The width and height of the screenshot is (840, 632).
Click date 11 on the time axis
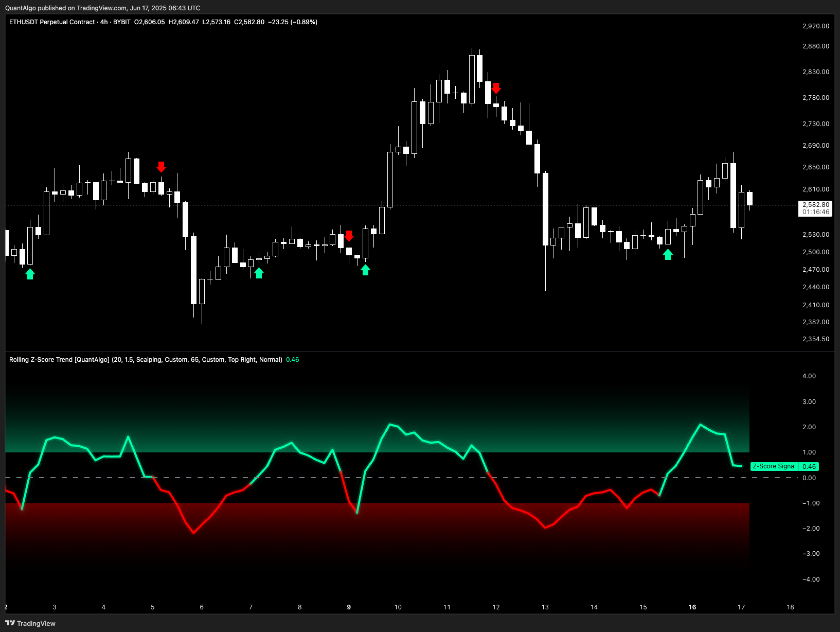[x=447, y=607]
